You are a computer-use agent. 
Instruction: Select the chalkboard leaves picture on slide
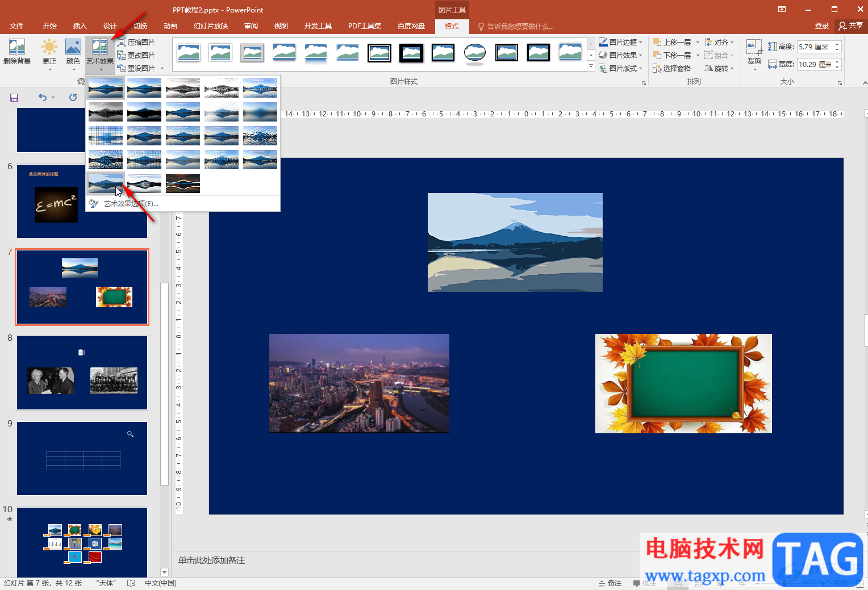(x=683, y=383)
